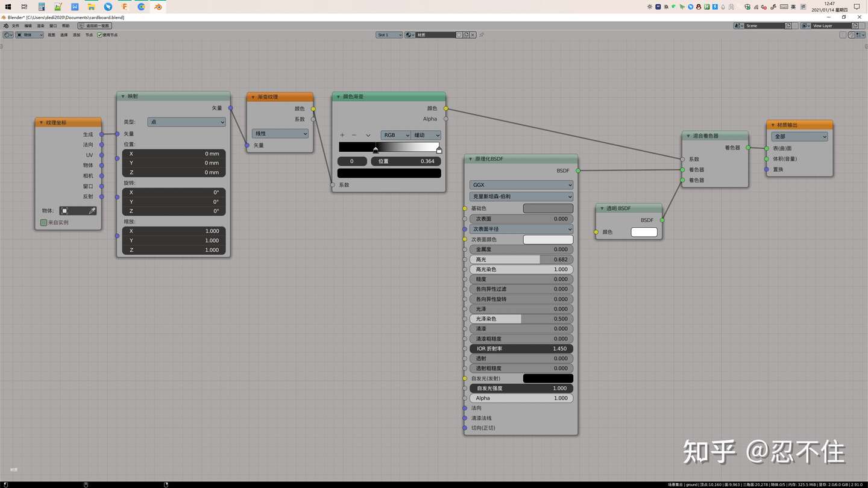Collapse the 映射 (Mapping) node
The height and width of the screenshot is (488, 868).
(x=123, y=96)
